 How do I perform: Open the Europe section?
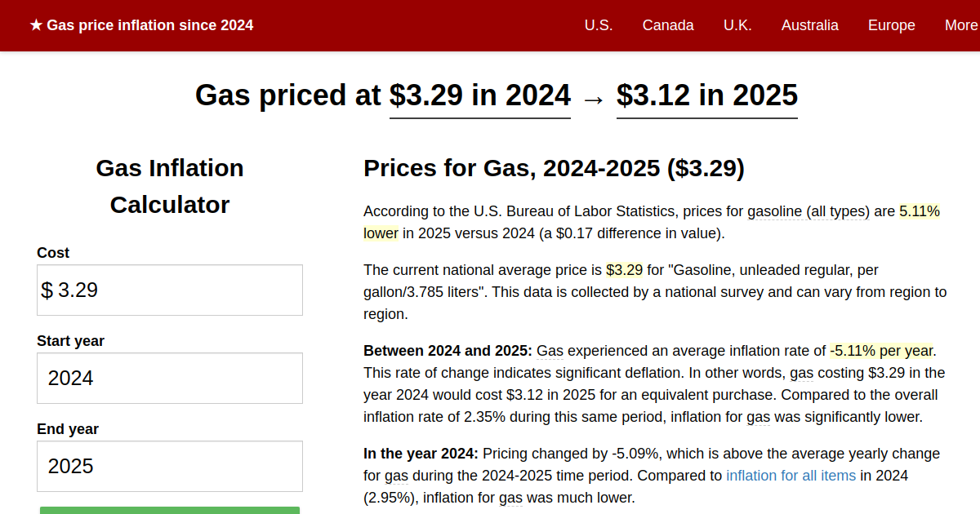coord(891,25)
